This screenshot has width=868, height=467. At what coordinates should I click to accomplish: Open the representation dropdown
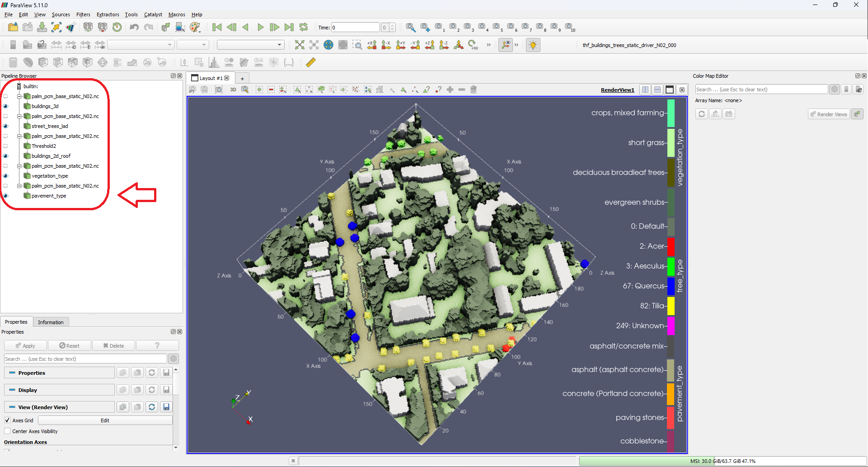[250, 45]
